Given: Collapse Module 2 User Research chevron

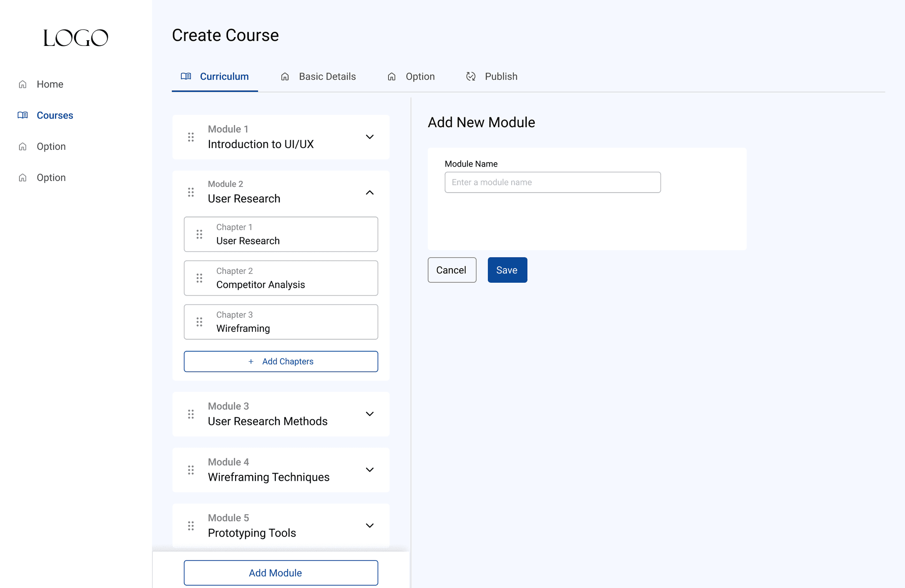Looking at the screenshot, I should [370, 193].
